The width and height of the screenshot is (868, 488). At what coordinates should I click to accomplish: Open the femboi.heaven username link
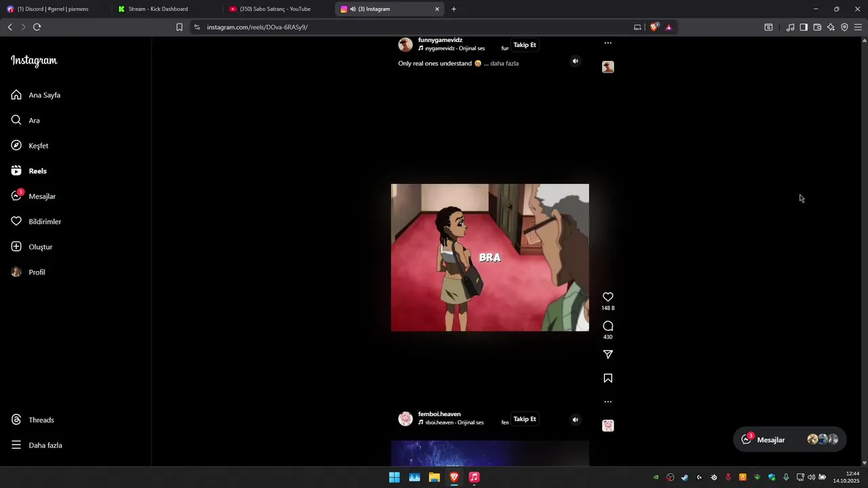(439, 414)
